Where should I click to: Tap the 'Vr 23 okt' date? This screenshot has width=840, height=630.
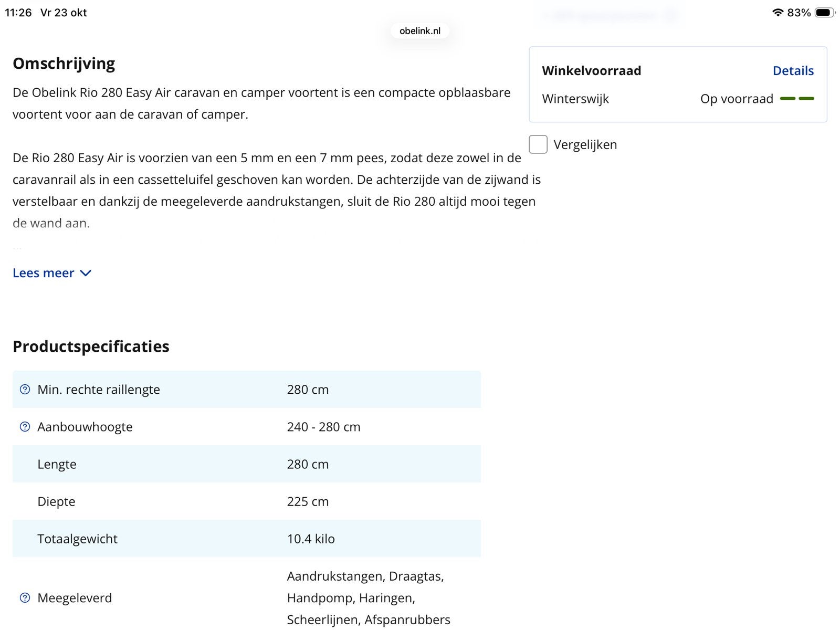(64, 13)
